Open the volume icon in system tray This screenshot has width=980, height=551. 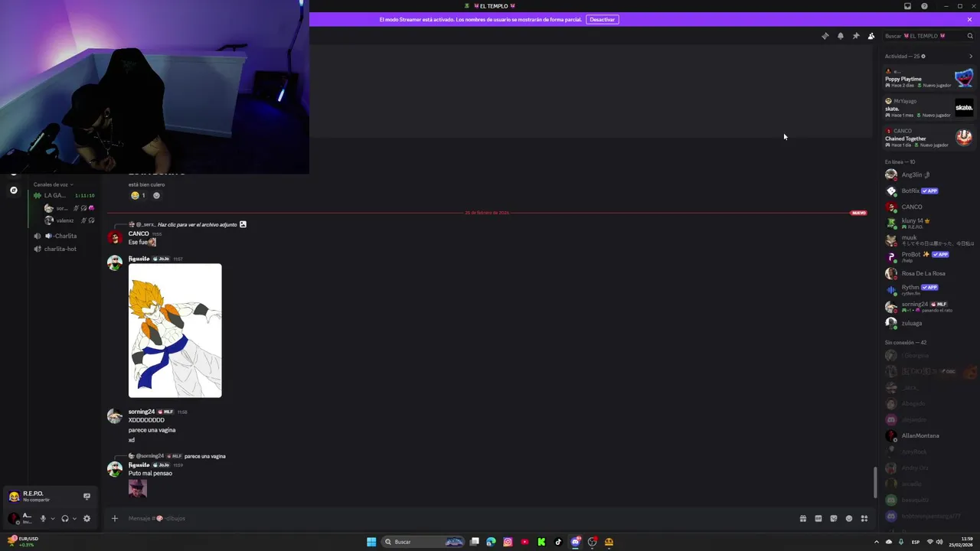(939, 542)
